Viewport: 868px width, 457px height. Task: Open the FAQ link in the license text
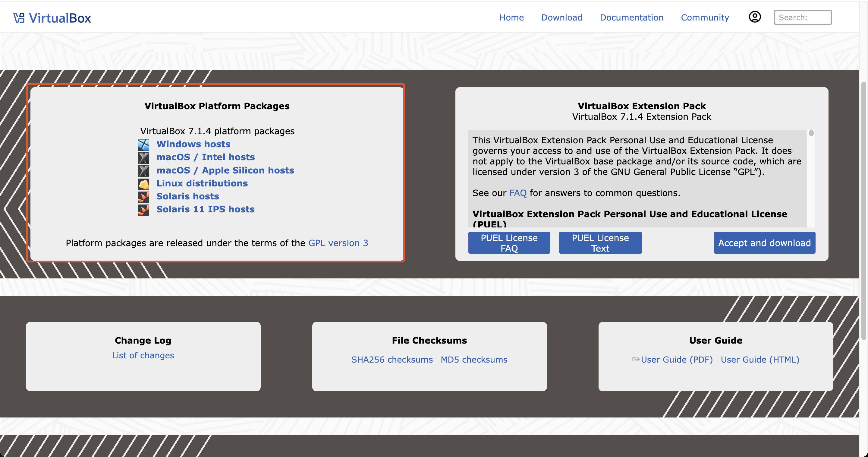(518, 193)
